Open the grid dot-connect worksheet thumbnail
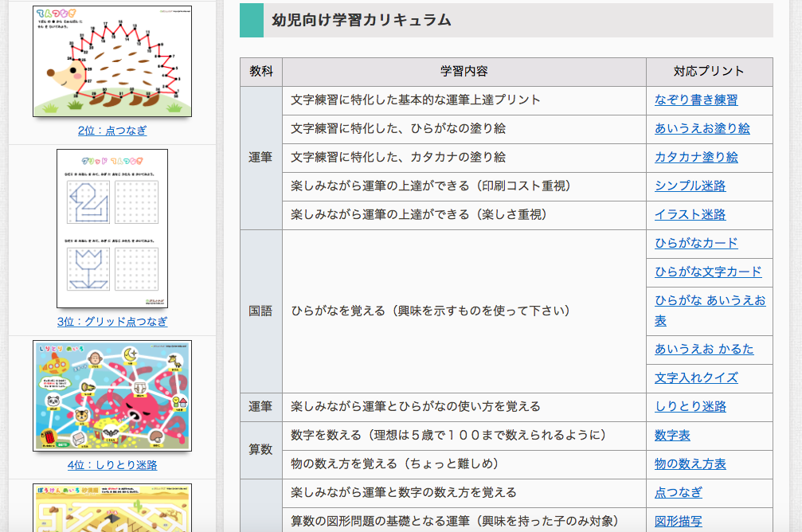802x532 pixels. (112, 229)
